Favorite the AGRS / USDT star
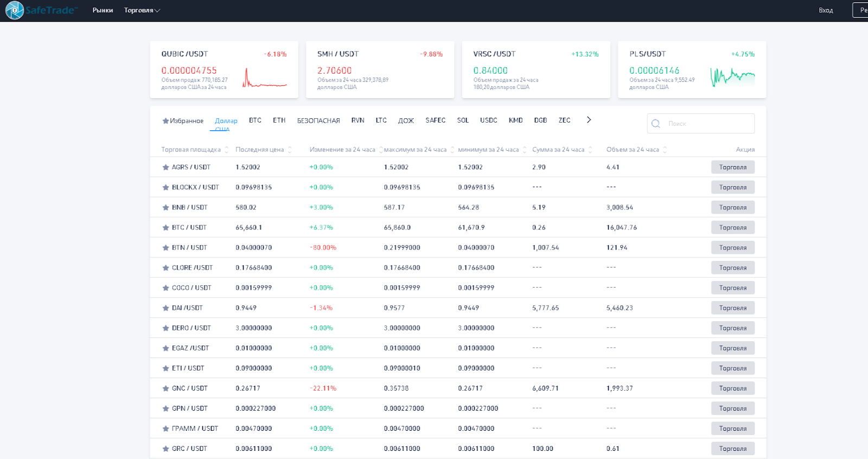 165,167
